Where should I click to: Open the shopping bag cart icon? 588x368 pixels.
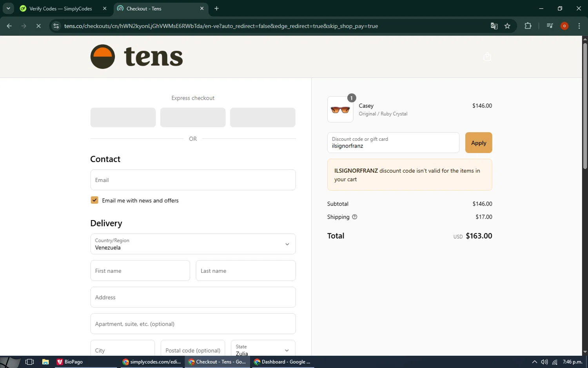(x=487, y=56)
